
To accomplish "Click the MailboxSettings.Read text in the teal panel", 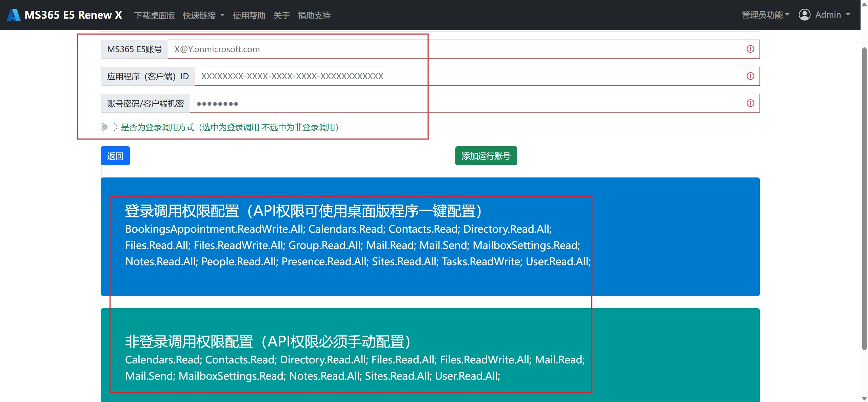I will pos(232,376).
